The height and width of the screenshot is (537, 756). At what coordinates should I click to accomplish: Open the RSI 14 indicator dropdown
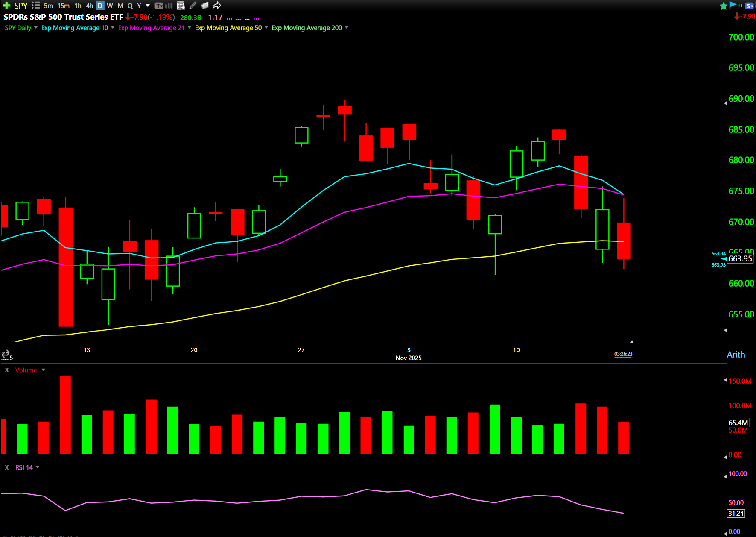(38, 467)
